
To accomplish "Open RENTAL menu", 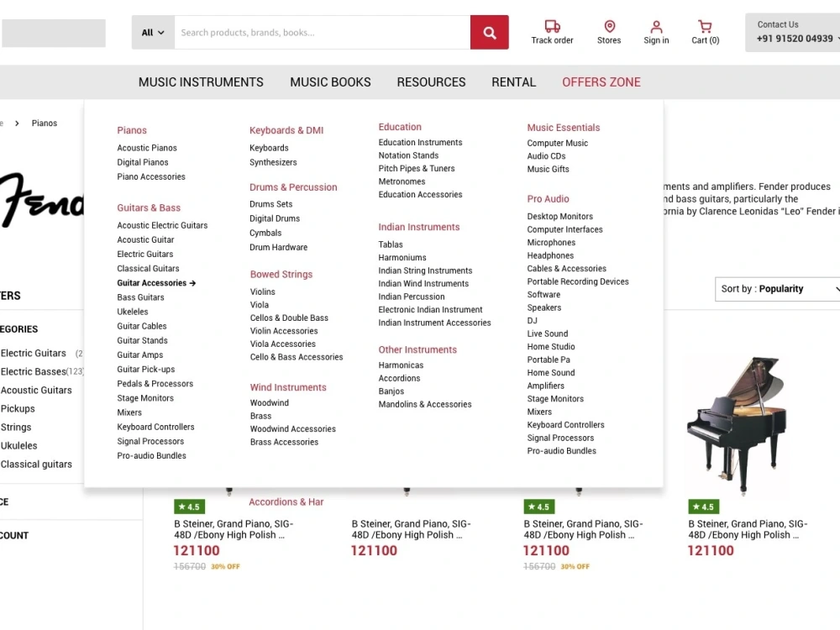I will (514, 82).
